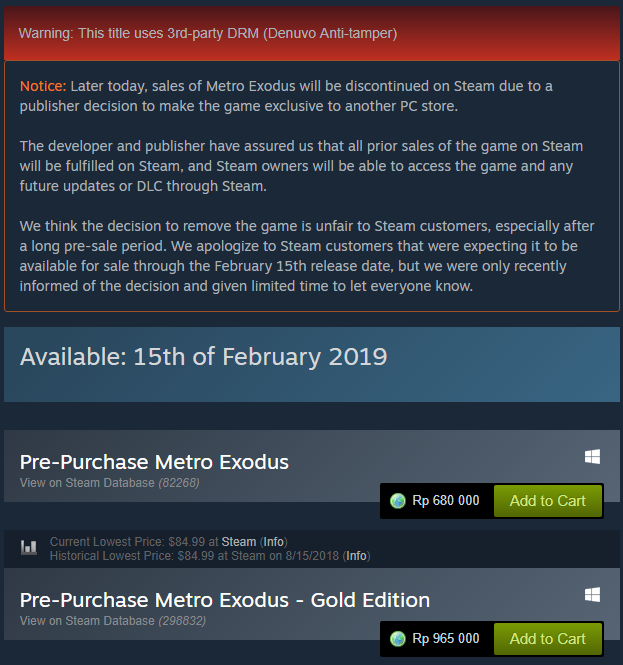Viewport: 623px width, 665px height.
Task: Click the price history bar chart icon
Action: [29, 548]
